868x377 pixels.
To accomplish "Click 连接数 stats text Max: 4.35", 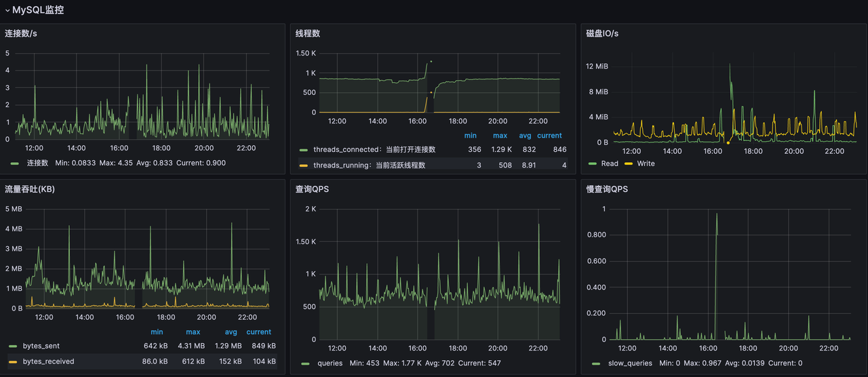I will click(117, 163).
